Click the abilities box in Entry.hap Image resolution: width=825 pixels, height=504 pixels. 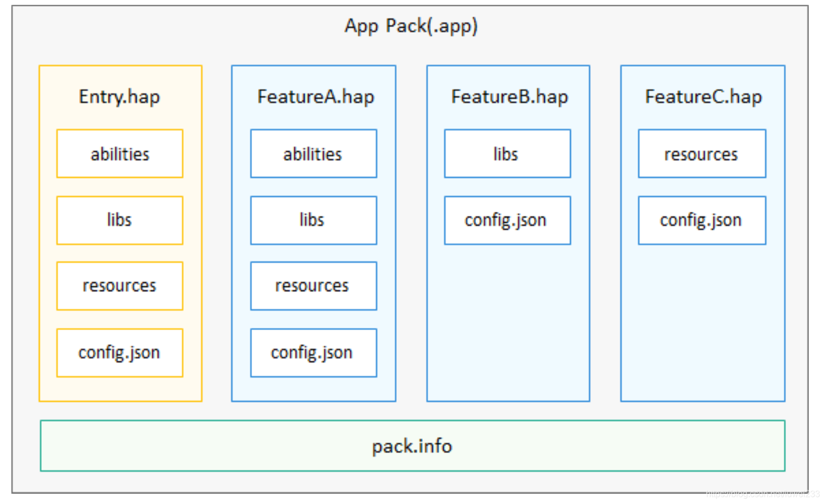pos(120,153)
